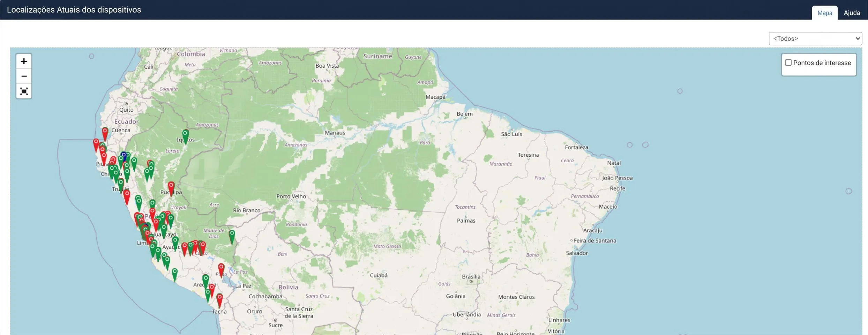Click the Quito city label
The image size is (868, 335).
126,110
